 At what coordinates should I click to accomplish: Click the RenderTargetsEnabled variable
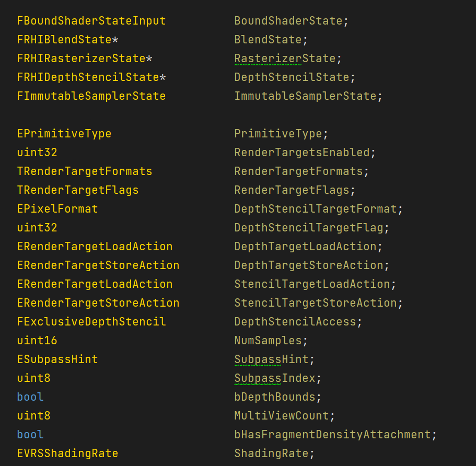301,153
